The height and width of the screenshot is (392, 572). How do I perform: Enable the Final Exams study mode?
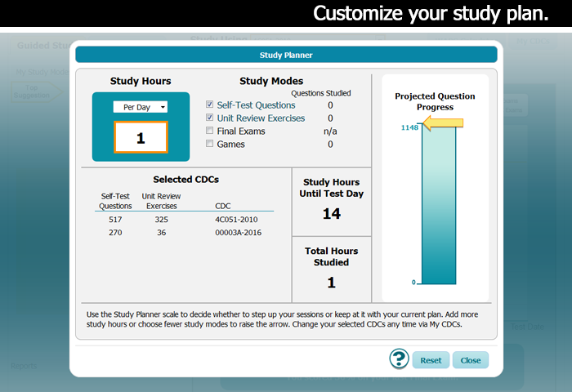click(x=210, y=131)
